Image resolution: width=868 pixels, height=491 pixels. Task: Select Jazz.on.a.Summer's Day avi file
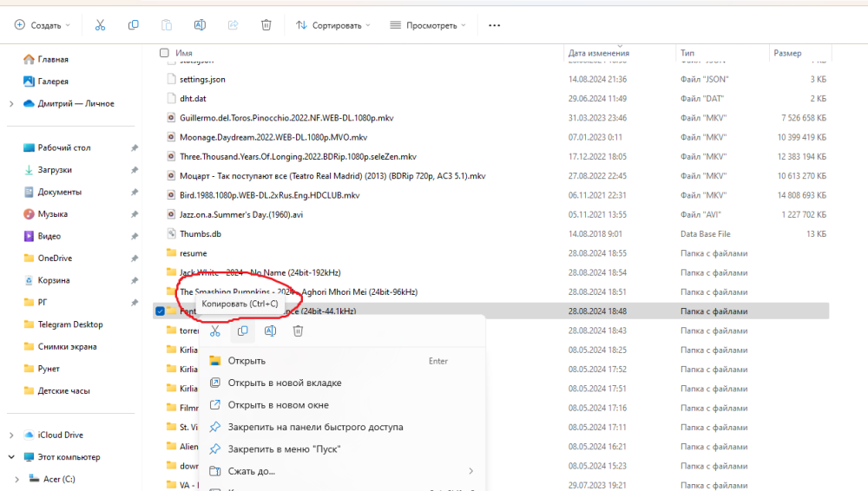click(241, 215)
